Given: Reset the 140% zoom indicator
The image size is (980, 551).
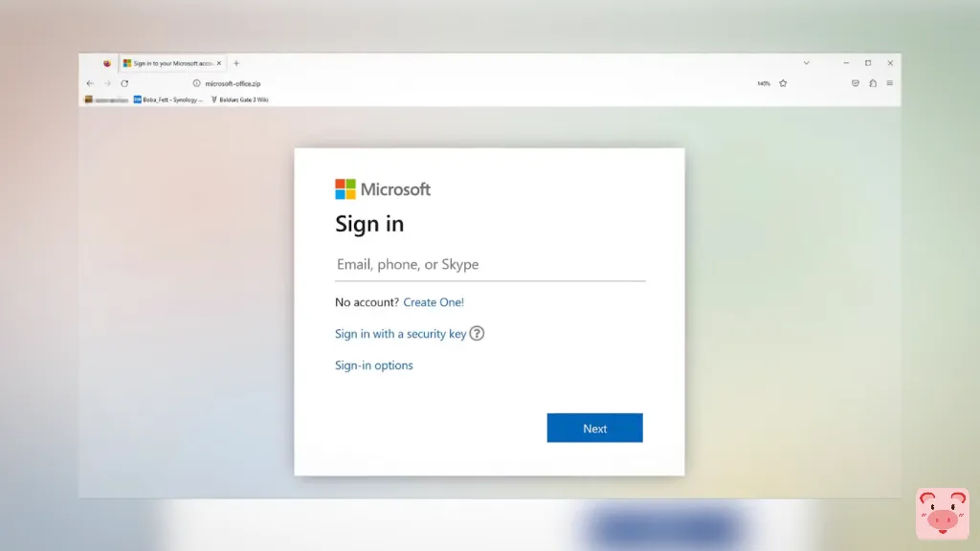Looking at the screenshot, I should point(763,83).
